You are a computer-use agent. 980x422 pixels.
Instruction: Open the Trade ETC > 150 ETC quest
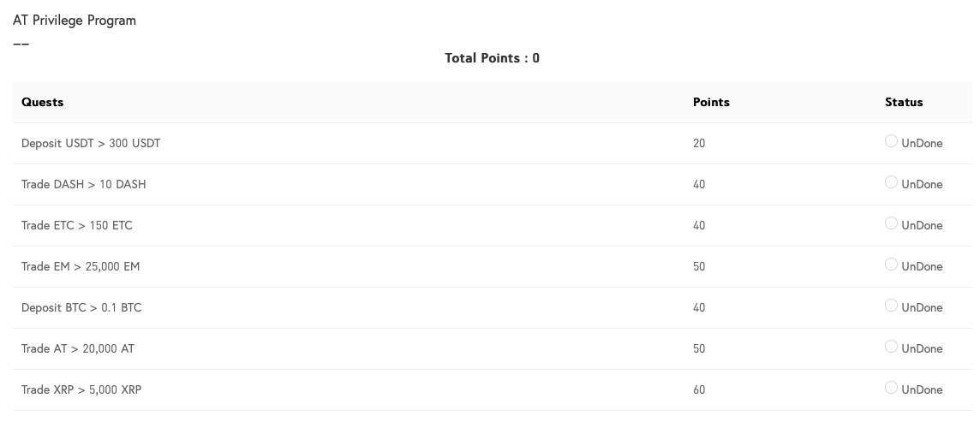pyautogui.click(x=77, y=225)
